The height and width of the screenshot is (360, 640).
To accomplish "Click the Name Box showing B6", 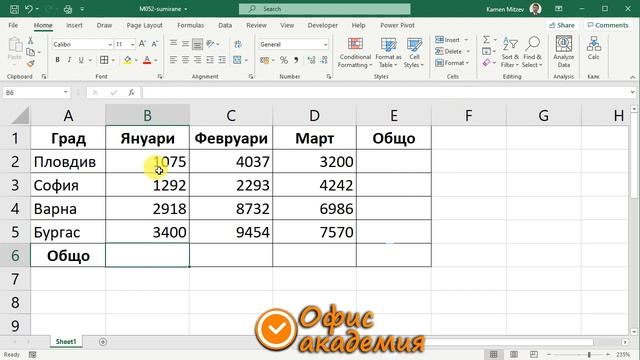I will (x=36, y=93).
